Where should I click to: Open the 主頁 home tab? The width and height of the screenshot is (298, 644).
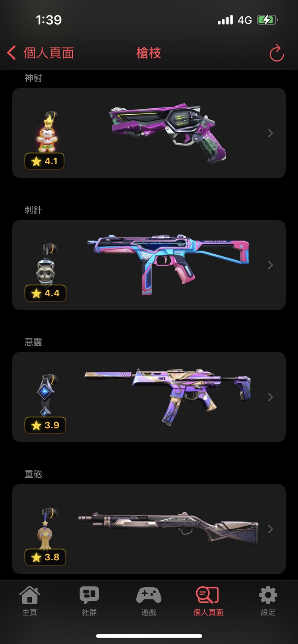[x=30, y=601]
